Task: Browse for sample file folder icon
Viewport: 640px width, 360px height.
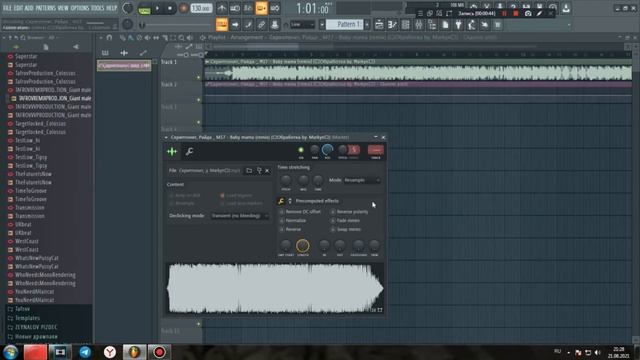Action: pyautogui.click(x=249, y=171)
